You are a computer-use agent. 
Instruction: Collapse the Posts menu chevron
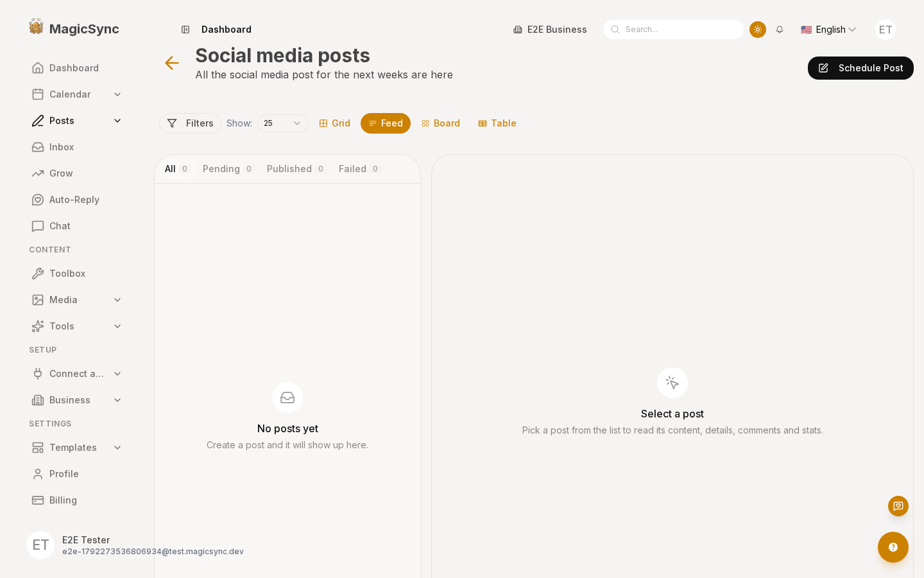[117, 121]
